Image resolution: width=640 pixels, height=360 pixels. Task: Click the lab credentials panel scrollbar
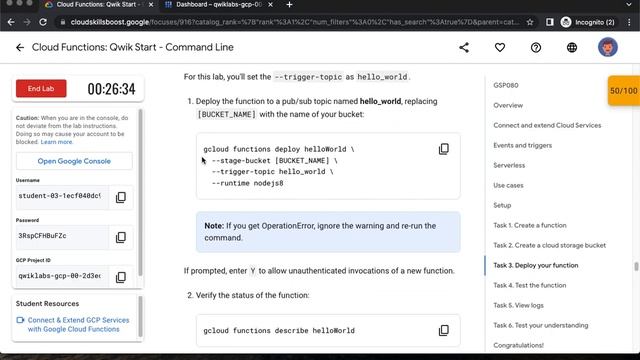pos(140,192)
